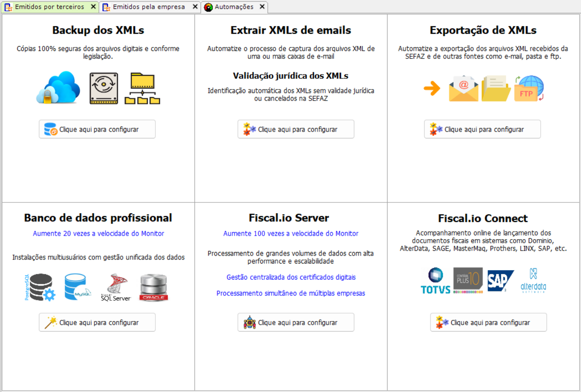Configure Fiscal.io Server button
This screenshot has width=581, height=392.
click(x=296, y=322)
